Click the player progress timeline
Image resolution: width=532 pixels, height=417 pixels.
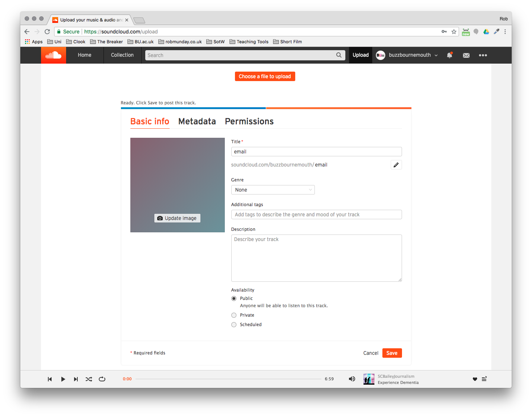(228, 379)
